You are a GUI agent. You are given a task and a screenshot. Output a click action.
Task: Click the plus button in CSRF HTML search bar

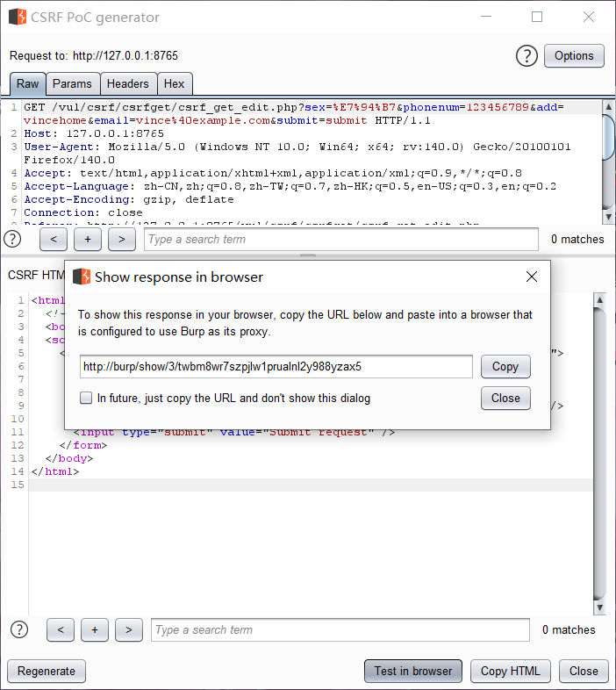coord(95,629)
